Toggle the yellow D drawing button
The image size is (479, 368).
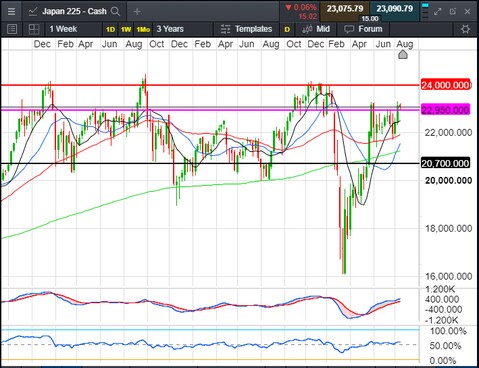click(x=287, y=29)
